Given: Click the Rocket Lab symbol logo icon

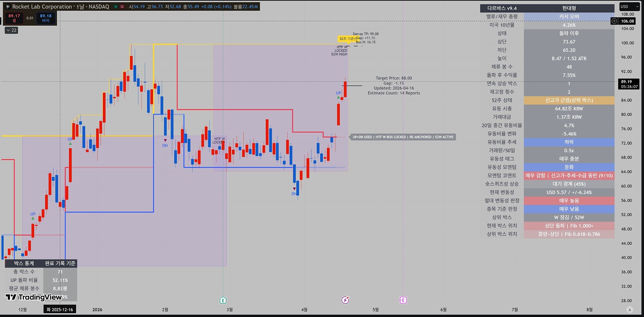Looking at the screenshot, I should [8, 7].
